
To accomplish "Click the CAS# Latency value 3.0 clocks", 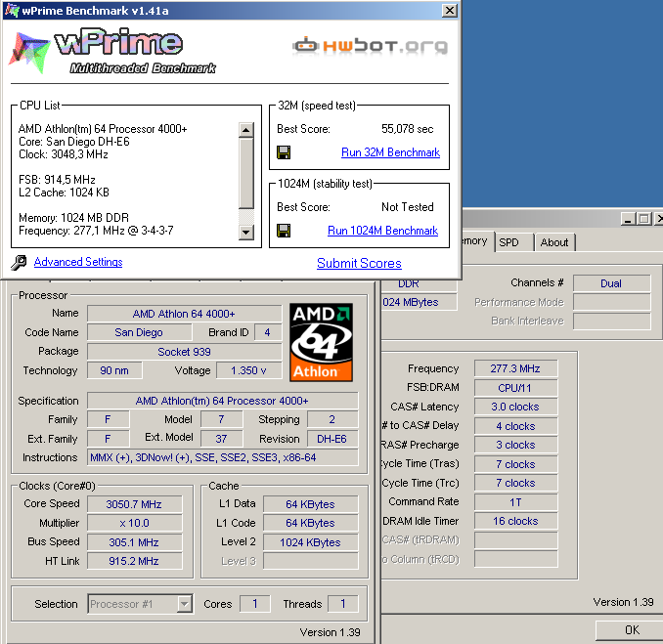I will click(515, 407).
